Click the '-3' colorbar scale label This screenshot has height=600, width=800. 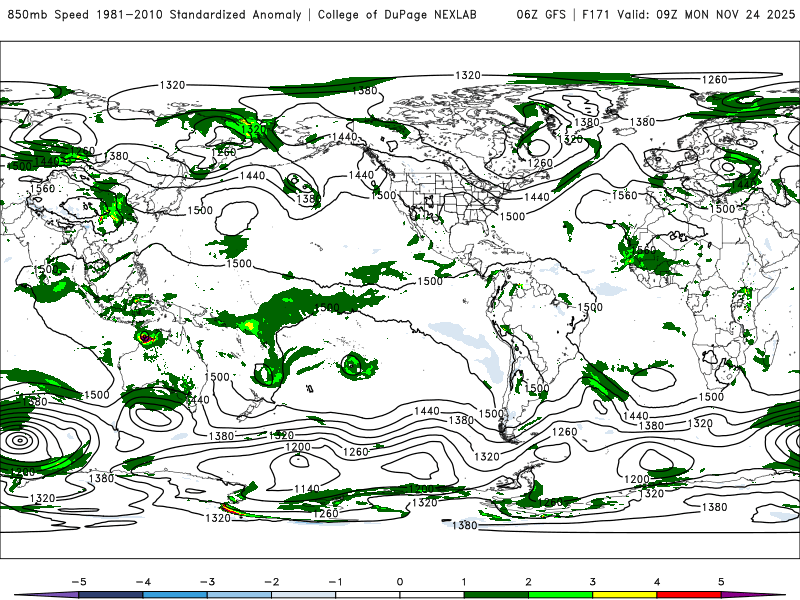[207, 582]
